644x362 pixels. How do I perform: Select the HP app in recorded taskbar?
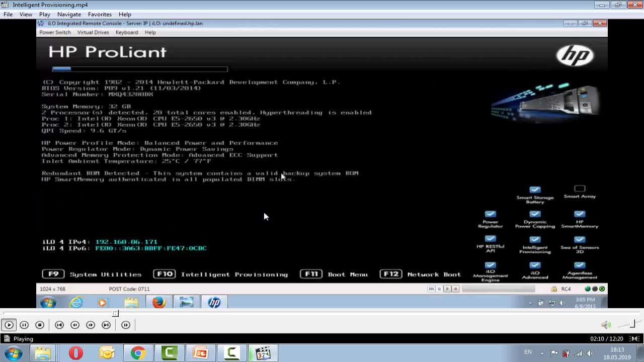tap(214, 302)
